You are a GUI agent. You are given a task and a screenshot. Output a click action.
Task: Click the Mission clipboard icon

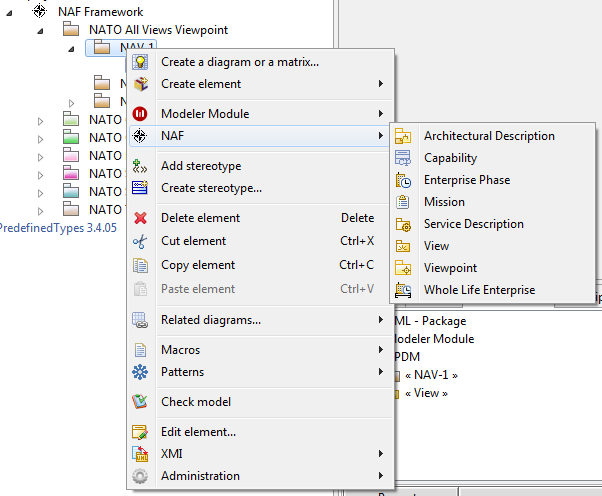(x=403, y=202)
